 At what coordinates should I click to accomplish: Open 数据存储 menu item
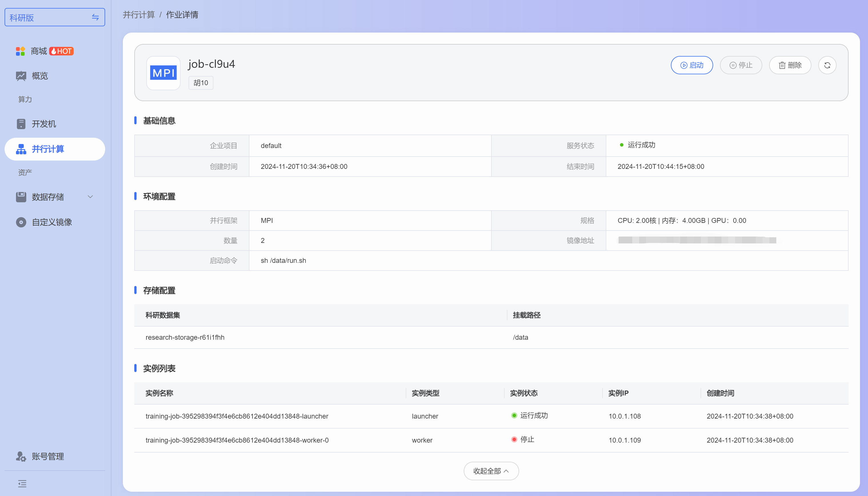coord(55,197)
